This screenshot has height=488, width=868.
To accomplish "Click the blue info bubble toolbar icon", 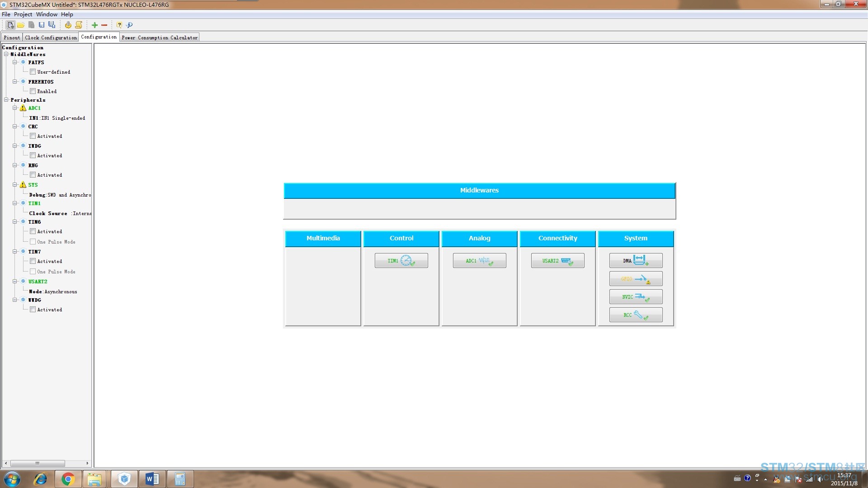I will 129,25.
